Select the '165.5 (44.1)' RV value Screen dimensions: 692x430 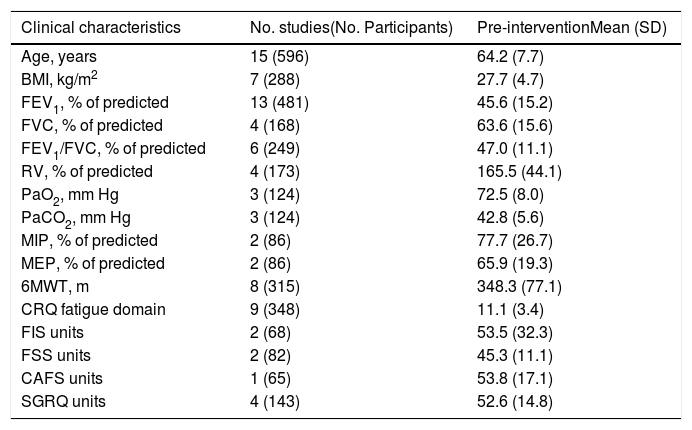click(520, 172)
